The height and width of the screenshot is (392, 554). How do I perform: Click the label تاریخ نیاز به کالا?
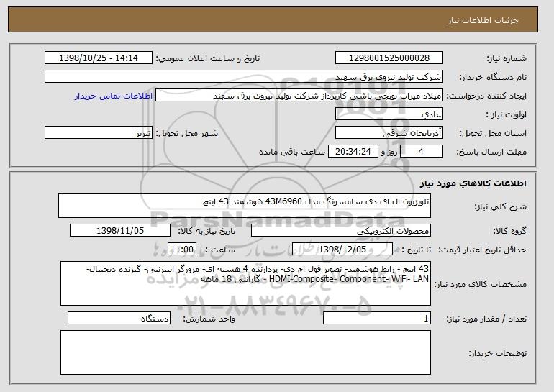[206, 232]
